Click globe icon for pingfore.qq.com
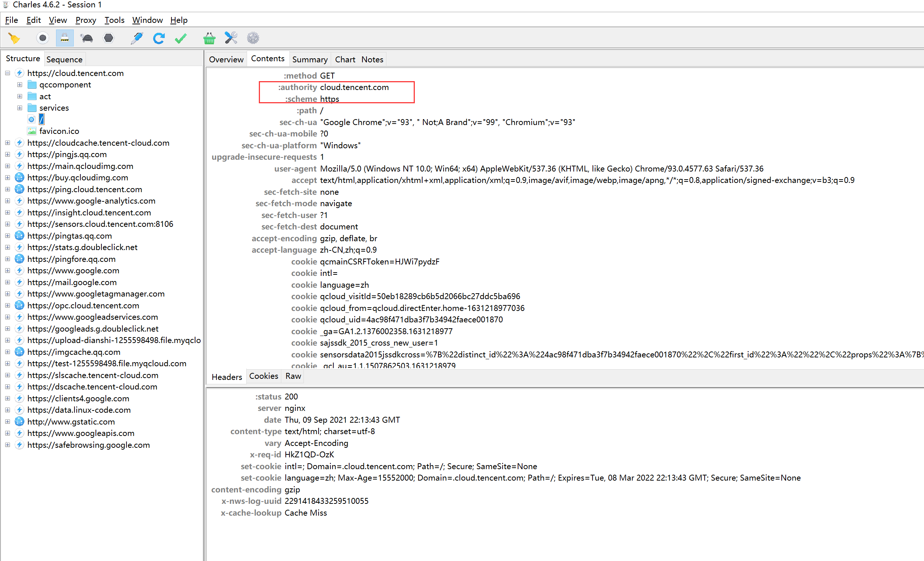Viewport: 924px width, 561px height. pyautogui.click(x=20, y=259)
